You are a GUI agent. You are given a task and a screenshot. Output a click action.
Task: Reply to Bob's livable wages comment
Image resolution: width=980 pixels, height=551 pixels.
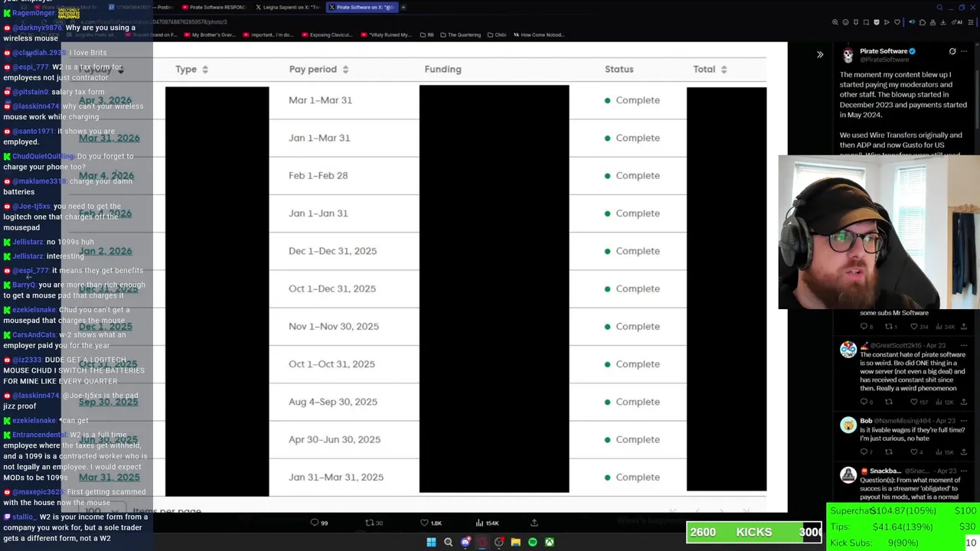coord(866,452)
